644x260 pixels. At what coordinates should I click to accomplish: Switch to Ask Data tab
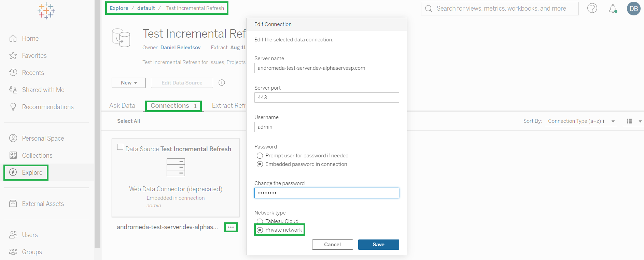point(122,106)
